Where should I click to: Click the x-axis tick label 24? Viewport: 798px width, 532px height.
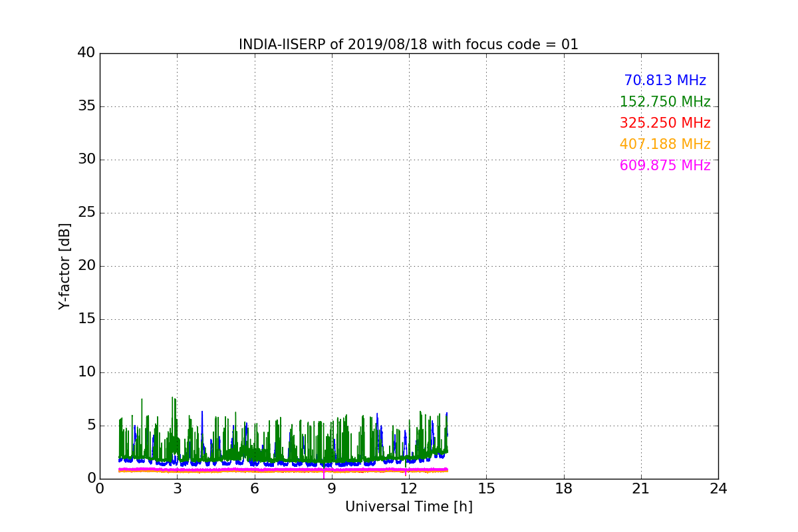click(718, 488)
